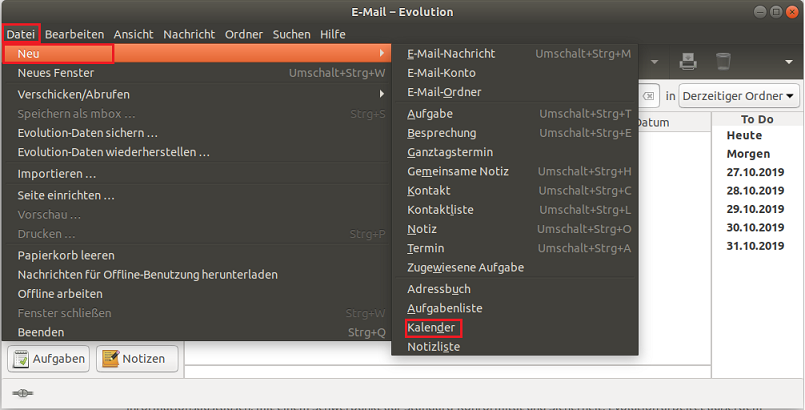Screen dimensions: 805x410
Task: Open the dropdown arrow left of print icon
Action: [654, 62]
